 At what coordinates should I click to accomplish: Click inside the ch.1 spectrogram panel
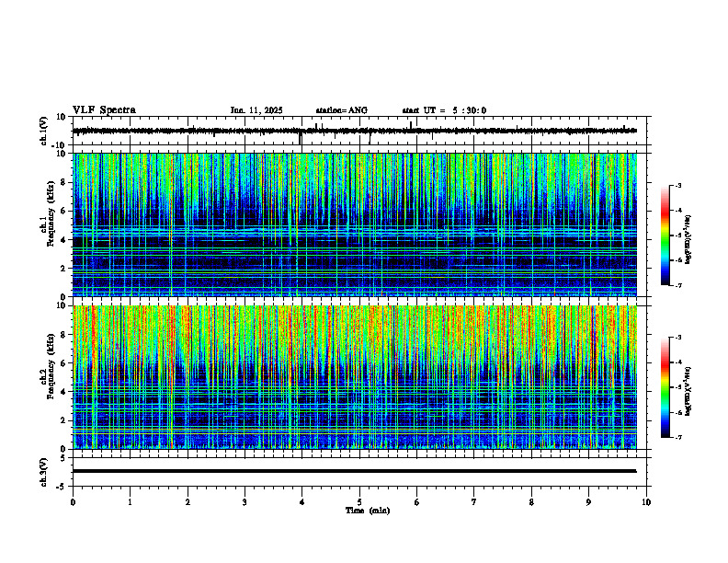tap(354, 224)
